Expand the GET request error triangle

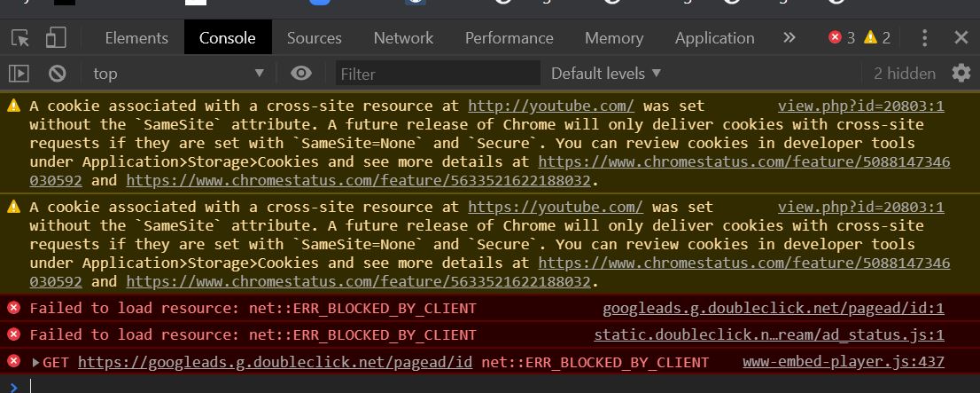35,362
